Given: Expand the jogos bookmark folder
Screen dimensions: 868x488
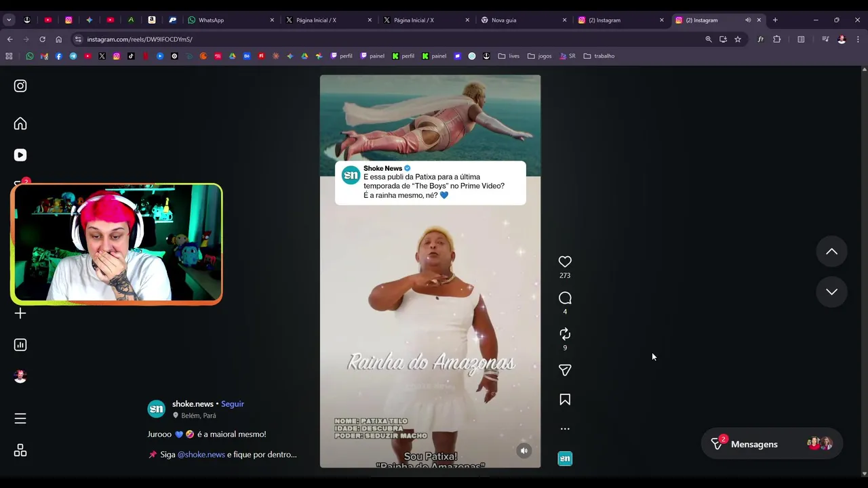Looking at the screenshot, I should 540,56.
